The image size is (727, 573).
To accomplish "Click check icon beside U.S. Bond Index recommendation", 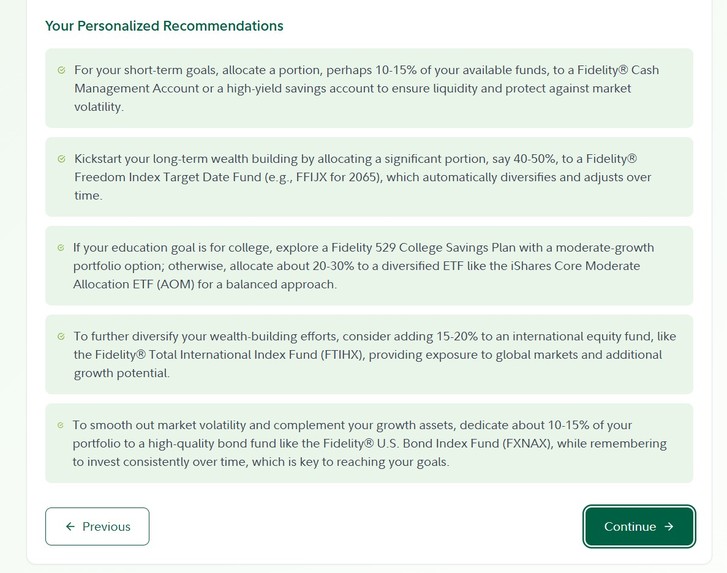I will click(x=60, y=425).
